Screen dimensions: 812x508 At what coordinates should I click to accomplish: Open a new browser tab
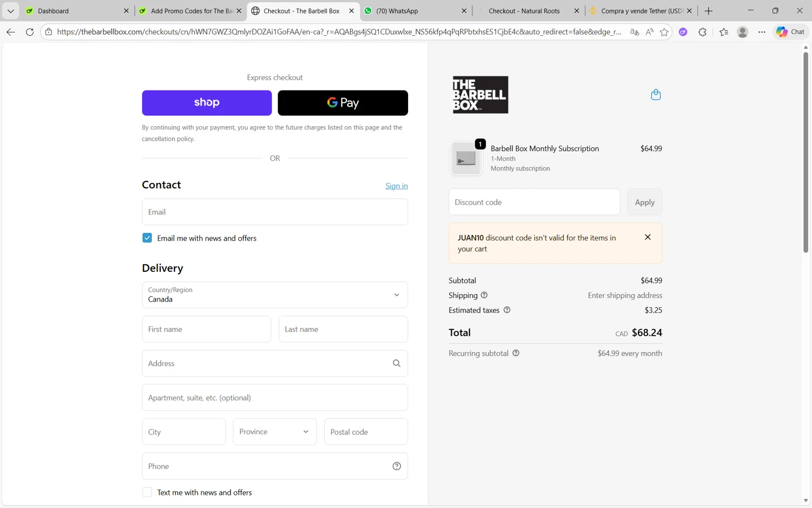[708, 11]
